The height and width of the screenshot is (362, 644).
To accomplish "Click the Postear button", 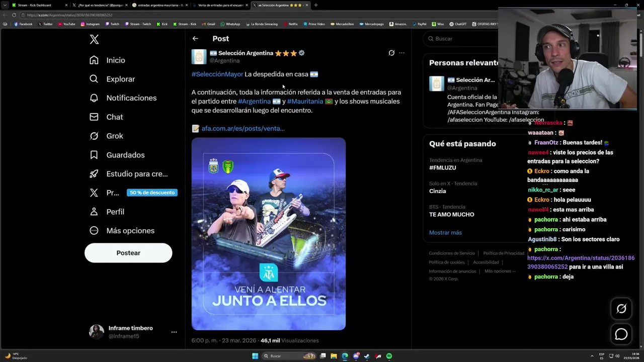I will (128, 253).
